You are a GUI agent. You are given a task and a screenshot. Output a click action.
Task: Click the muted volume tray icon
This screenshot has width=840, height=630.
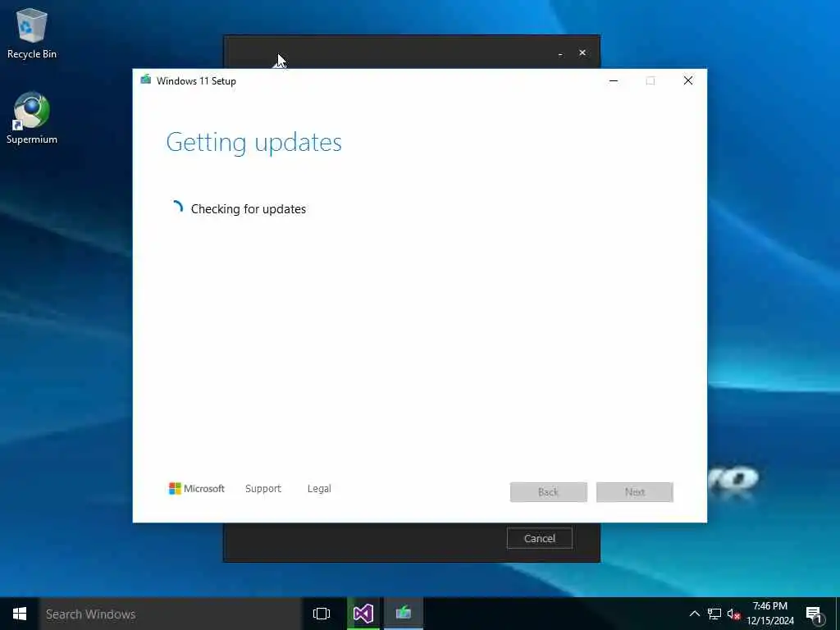pos(733,614)
